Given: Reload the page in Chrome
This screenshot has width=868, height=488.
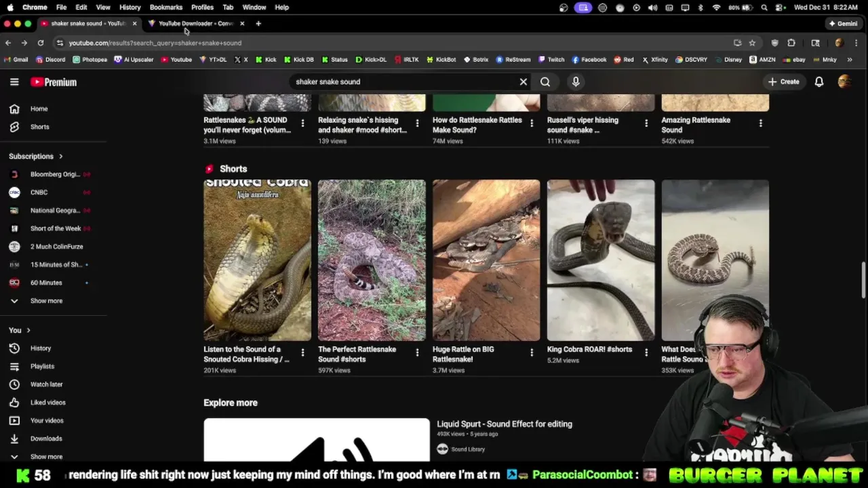Looking at the screenshot, I should click(x=41, y=43).
